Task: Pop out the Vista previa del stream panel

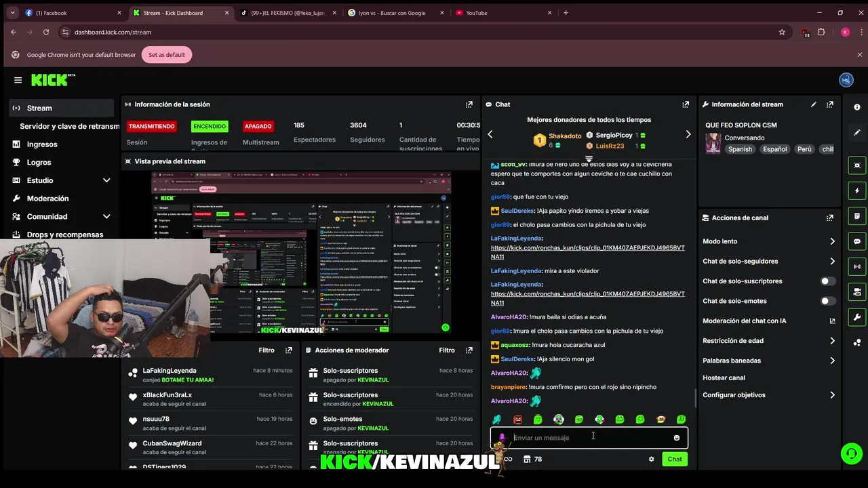Action: 469,161
